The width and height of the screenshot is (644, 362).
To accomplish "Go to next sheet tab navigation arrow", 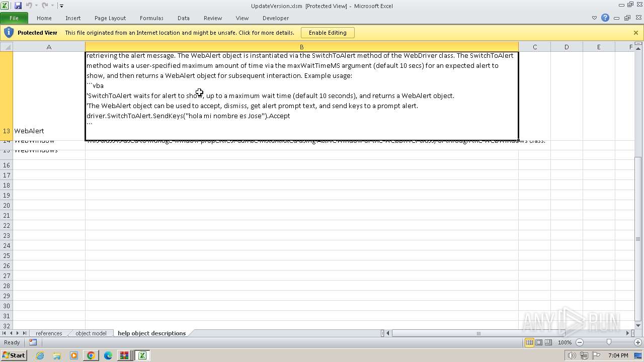I will coord(18,333).
